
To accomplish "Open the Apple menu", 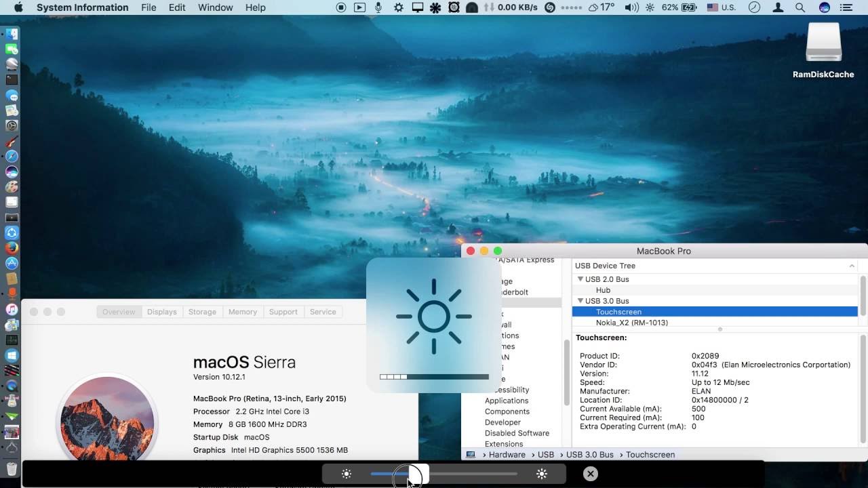I will 18,7.
